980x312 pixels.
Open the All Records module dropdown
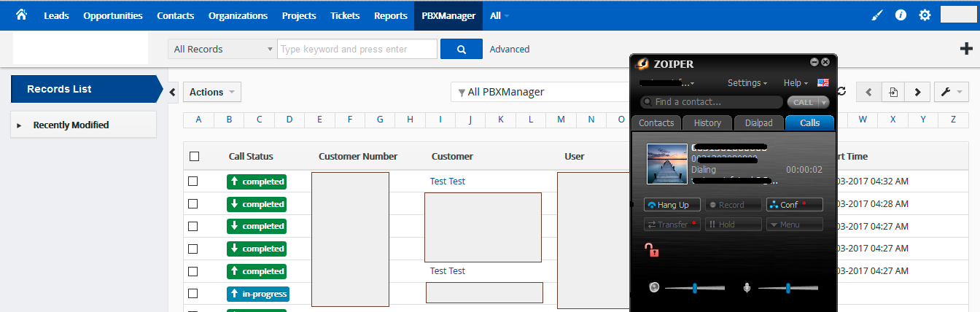[222, 49]
